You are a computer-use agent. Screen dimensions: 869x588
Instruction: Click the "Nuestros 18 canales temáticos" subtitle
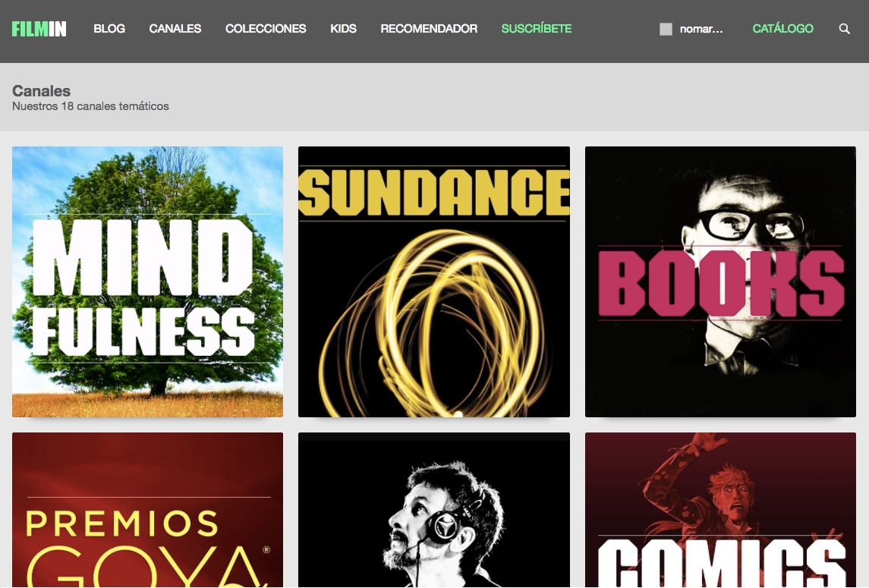(90, 107)
